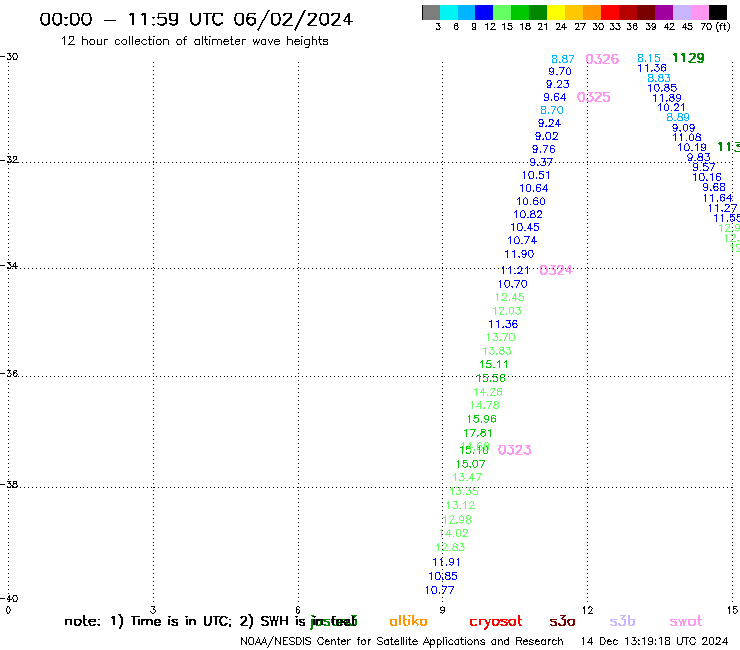Click the wave height value "8.87"
Viewport: 740px width, 650px height.
point(563,59)
